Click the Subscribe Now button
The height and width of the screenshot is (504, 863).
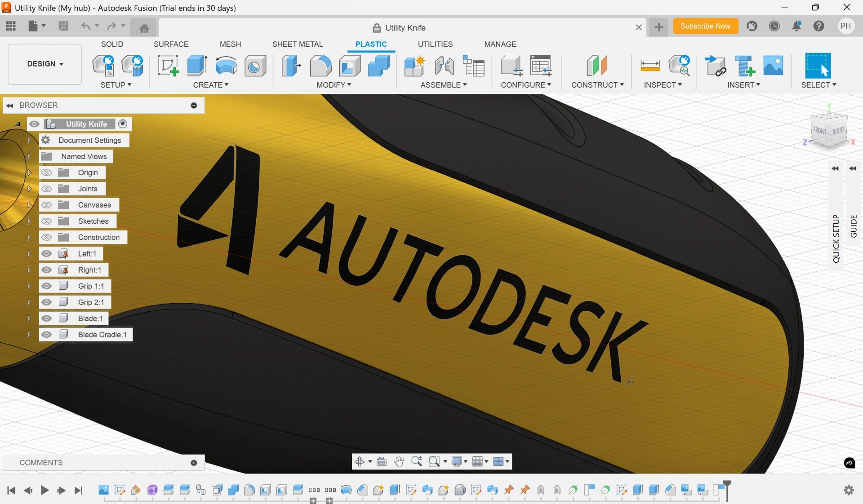pyautogui.click(x=705, y=26)
